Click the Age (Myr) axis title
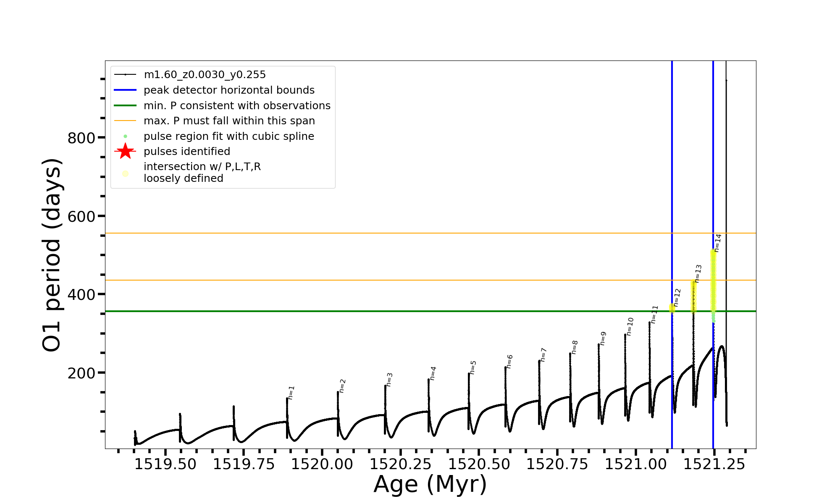The image size is (840, 504). pos(430,484)
